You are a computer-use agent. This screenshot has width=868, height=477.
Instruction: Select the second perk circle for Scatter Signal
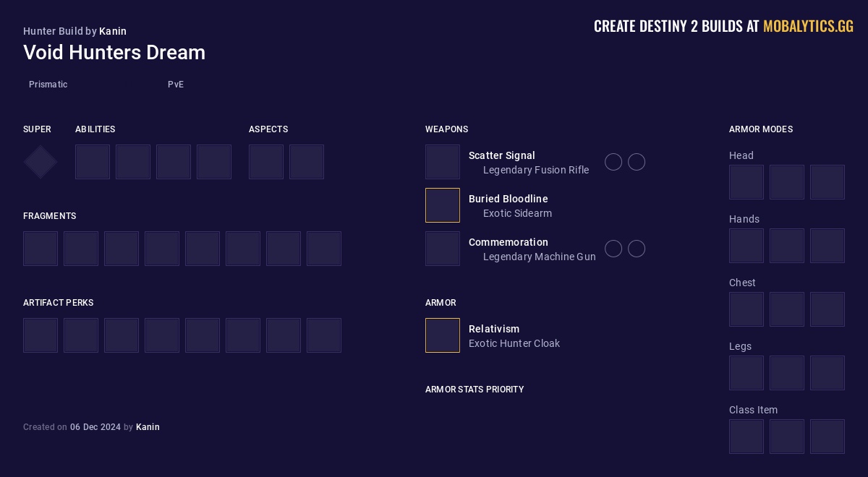point(637,162)
